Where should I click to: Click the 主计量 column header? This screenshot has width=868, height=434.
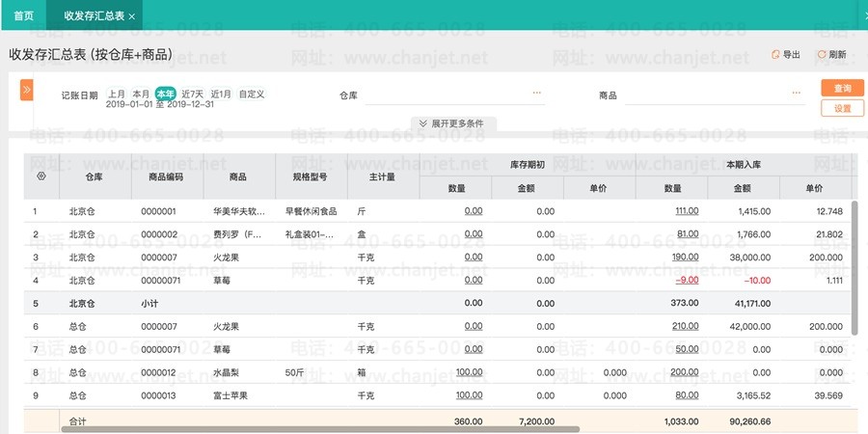tap(383, 176)
